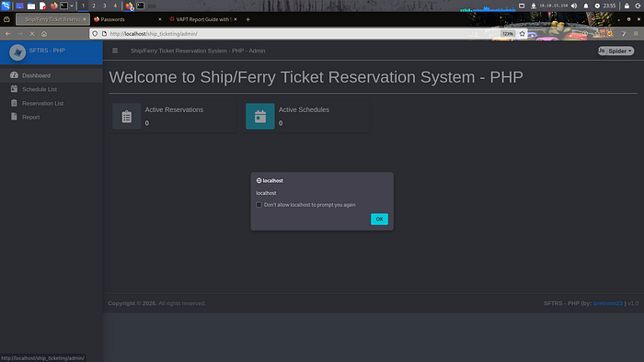Viewport: 644px width, 362px height.
Task: Switch to workspace 2
Action: coord(94,6)
